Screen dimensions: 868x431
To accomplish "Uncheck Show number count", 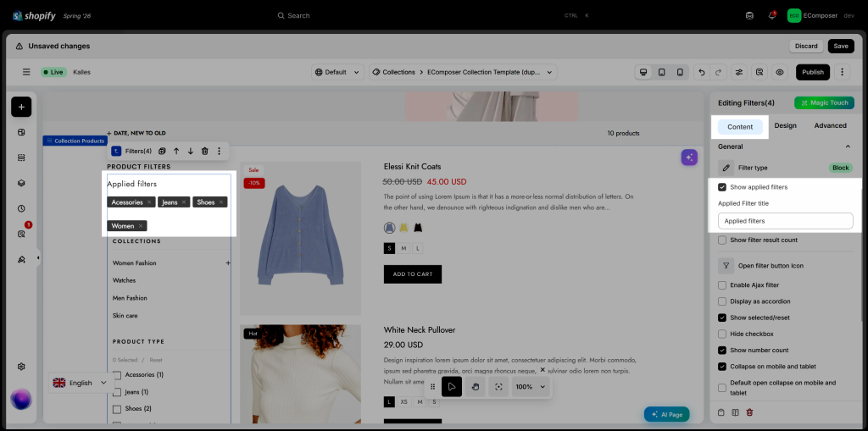I will tap(722, 351).
